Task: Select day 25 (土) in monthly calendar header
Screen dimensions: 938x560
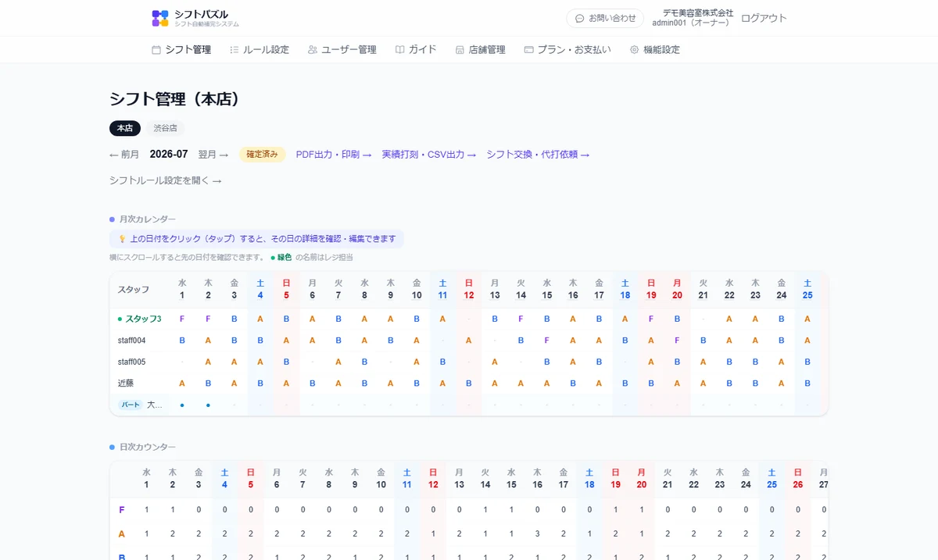Action: (807, 289)
